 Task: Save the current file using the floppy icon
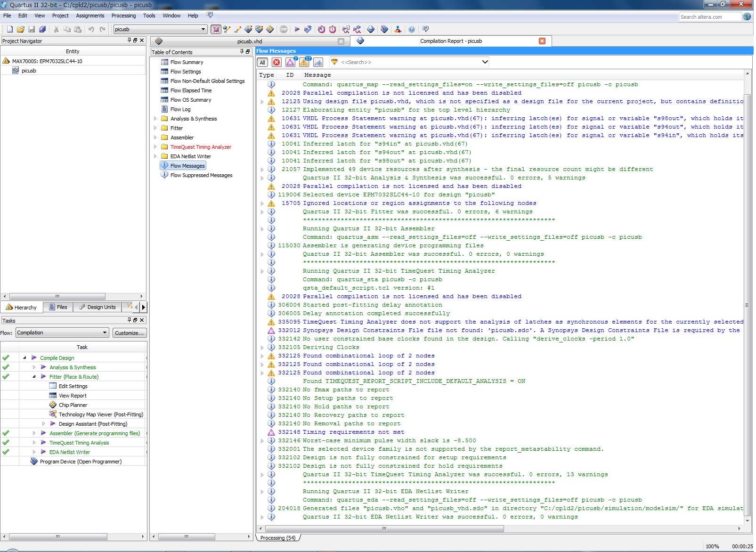click(32, 29)
